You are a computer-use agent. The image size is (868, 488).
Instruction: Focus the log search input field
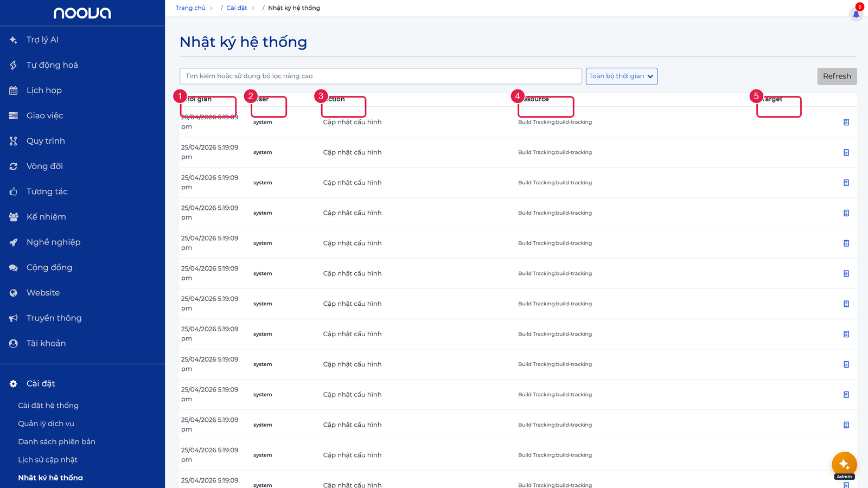pos(381,76)
